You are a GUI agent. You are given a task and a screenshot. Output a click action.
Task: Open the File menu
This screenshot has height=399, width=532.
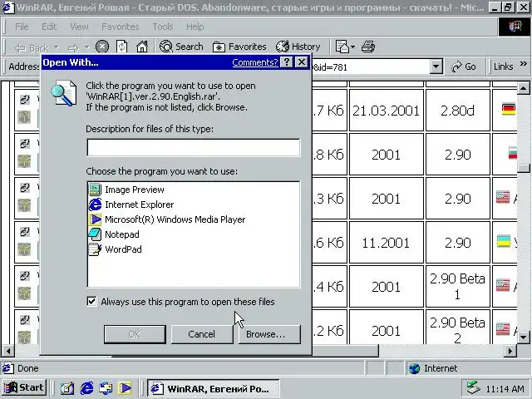22,27
